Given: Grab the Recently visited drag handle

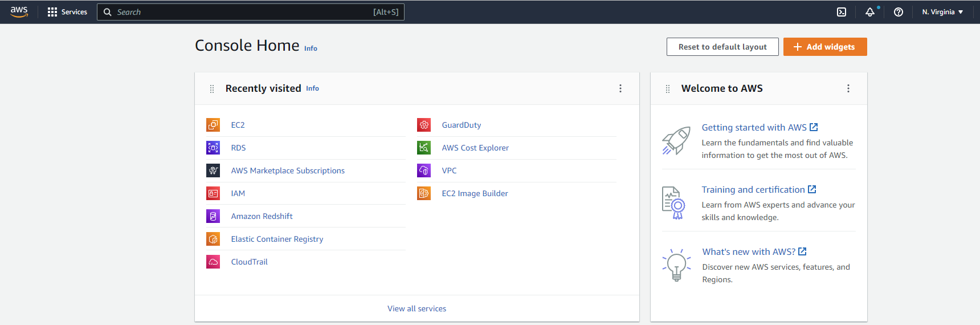Looking at the screenshot, I should 212,88.
